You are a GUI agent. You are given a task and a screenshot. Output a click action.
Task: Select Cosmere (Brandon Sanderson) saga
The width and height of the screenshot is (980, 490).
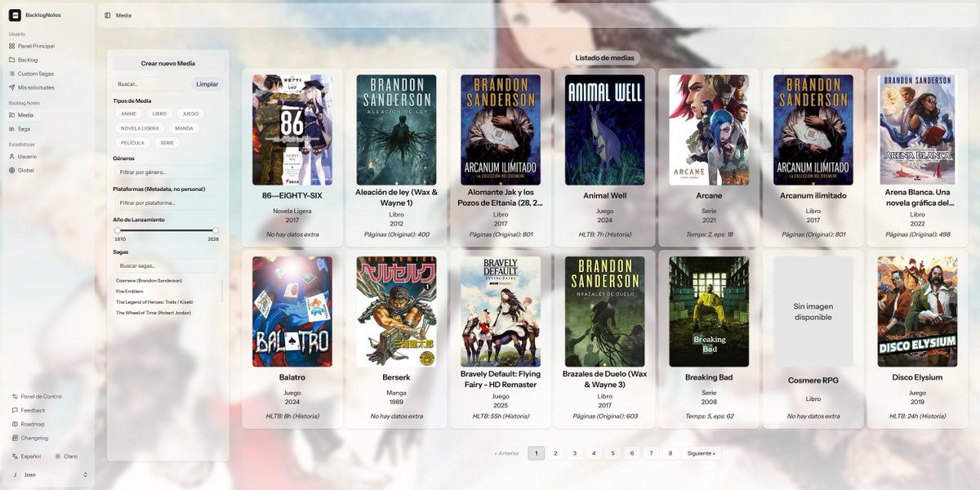pyautogui.click(x=149, y=280)
